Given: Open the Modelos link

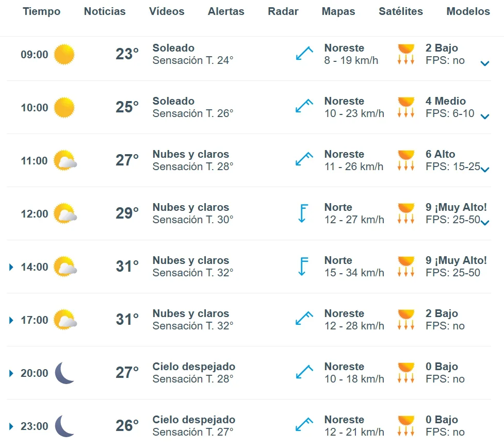Looking at the screenshot, I should (468, 11).
